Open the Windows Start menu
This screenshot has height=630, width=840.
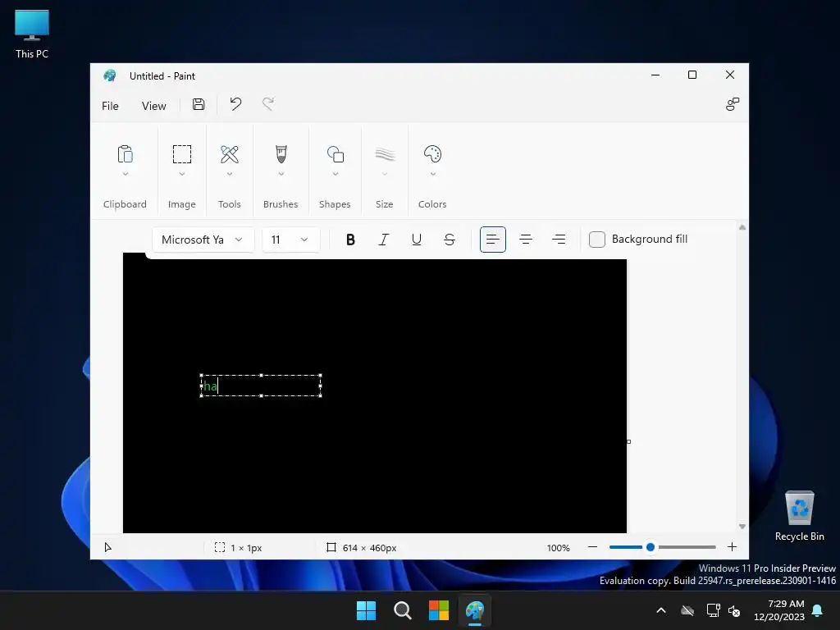coord(367,610)
